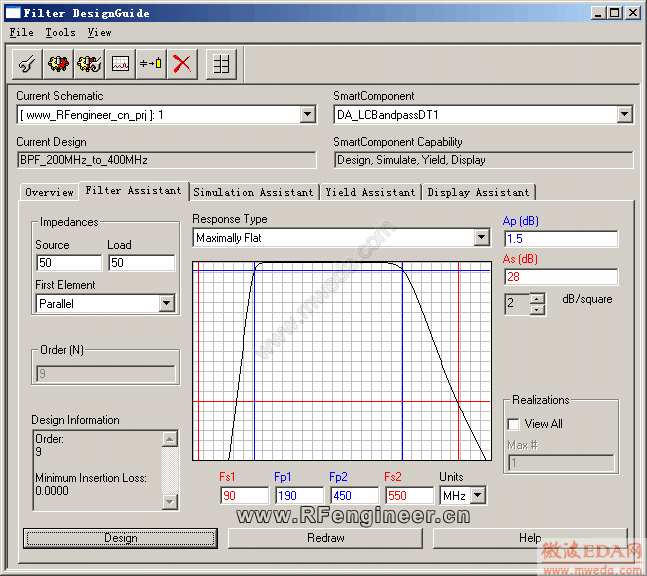Screen dimensions: 647x576
Task: Click the SmartComponent Capability field
Action: [x=484, y=160]
